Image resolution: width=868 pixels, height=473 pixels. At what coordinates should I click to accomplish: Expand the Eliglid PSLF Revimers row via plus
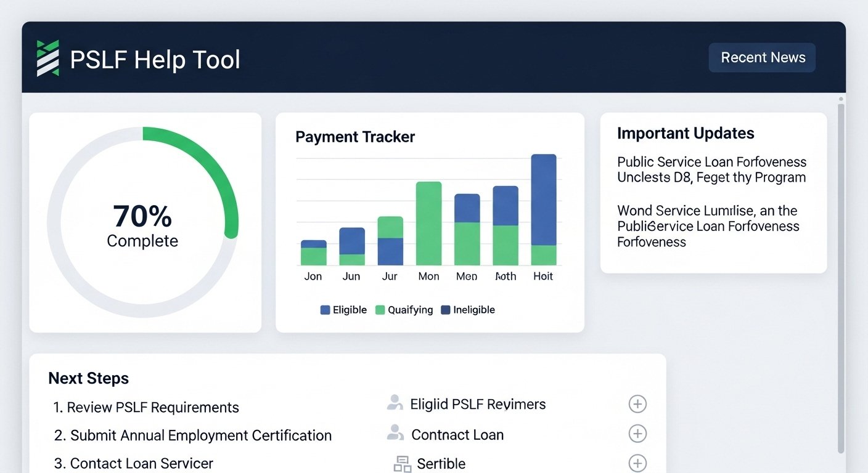click(x=637, y=403)
